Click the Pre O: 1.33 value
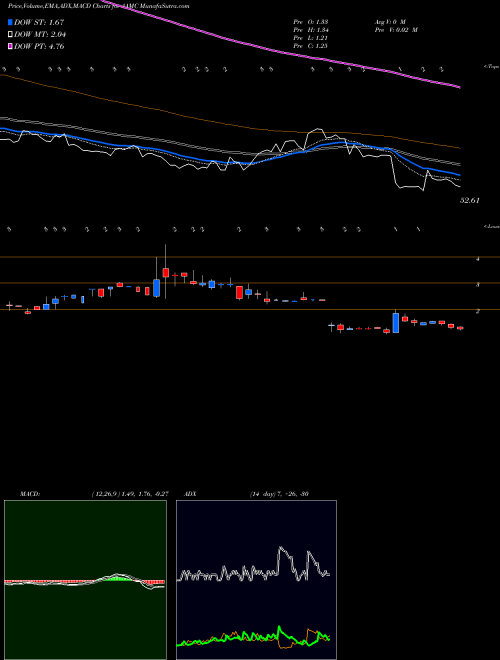This screenshot has width=500, height=660. (311, 21)
